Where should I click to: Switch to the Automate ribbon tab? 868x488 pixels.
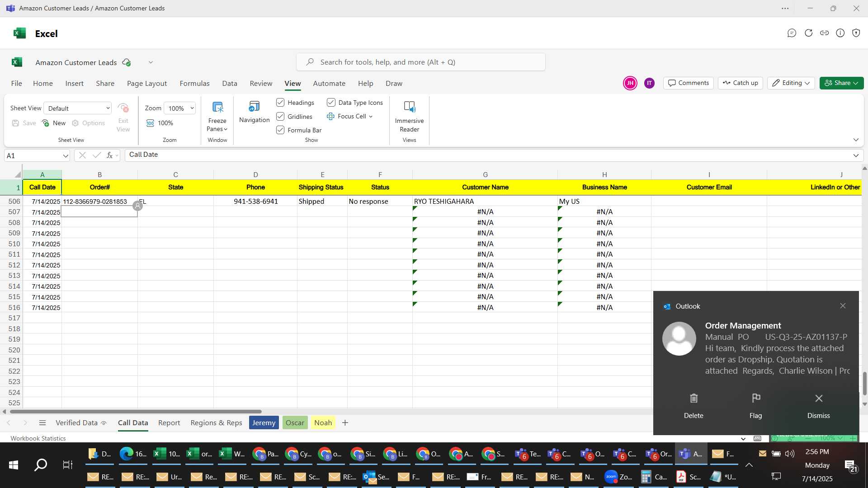pos(329,84)
